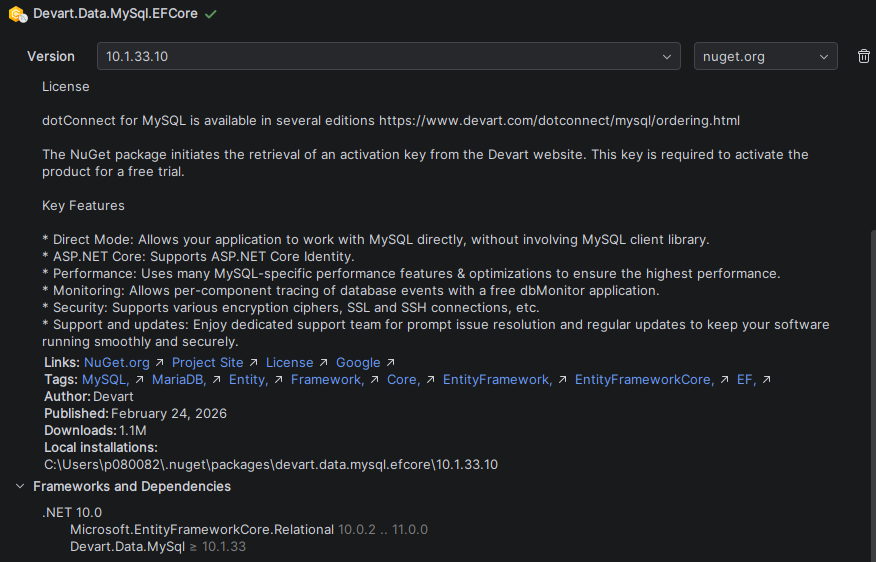Viewport: 876px width, 562px height.
Task: Click the vertical scrollbar of the details pane
Action: coord(873,395)
